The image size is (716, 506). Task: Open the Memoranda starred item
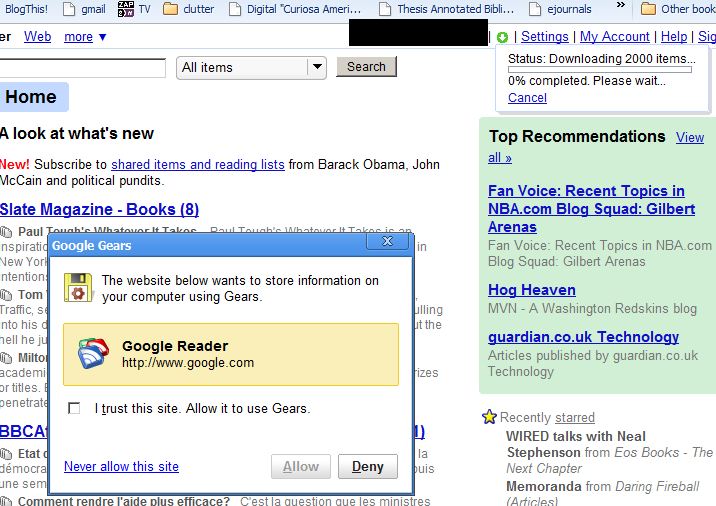tap(544, 486)
